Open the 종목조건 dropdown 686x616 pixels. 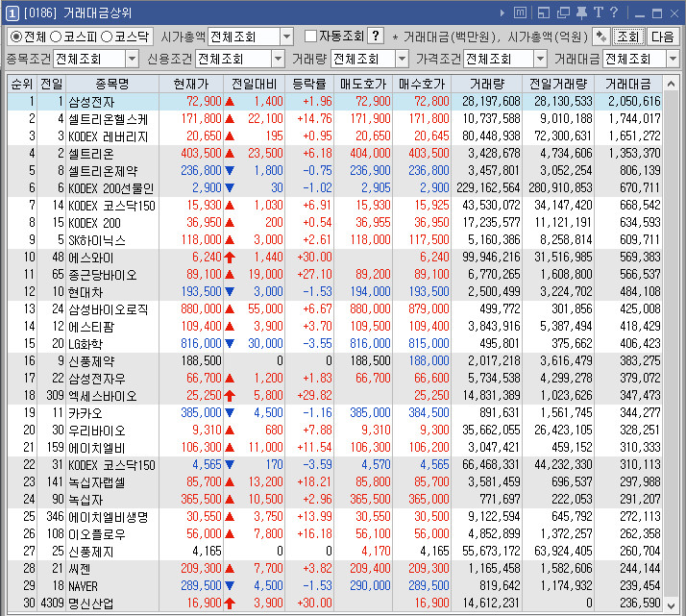pyautogui.click(x=132, y=59)
